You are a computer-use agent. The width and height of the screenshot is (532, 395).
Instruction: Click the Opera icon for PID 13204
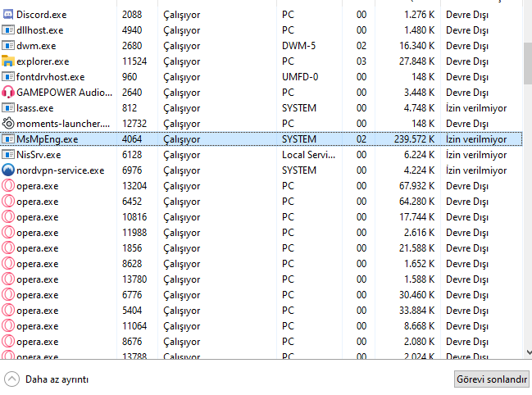(x=8, y=186)
